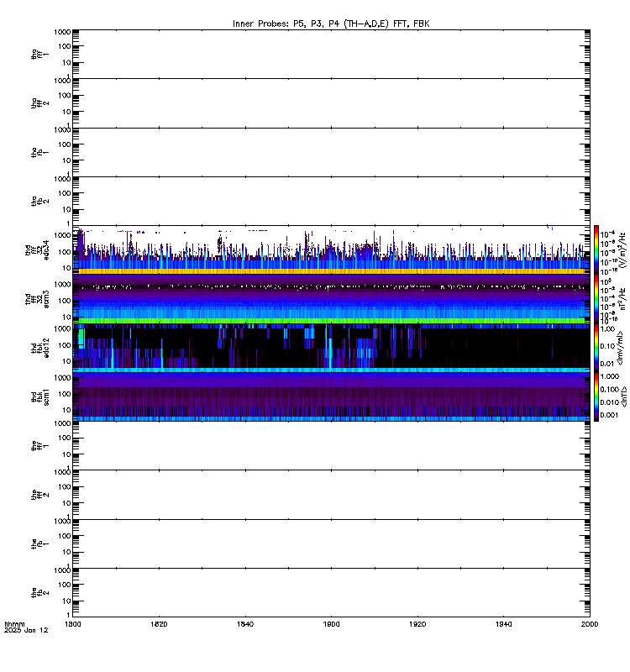Click the '<|nT|>' units label

point(624,396)
